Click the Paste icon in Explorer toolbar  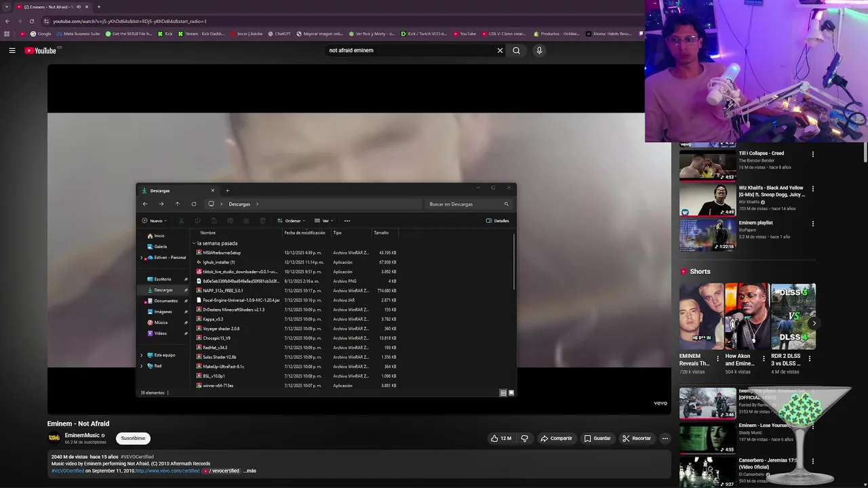214,221
